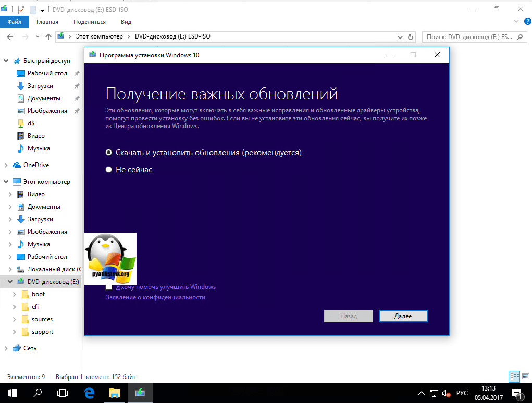Open the 'Файл' ribbon menu
Viewport: 532px width, 403px height.
(15, 22)
